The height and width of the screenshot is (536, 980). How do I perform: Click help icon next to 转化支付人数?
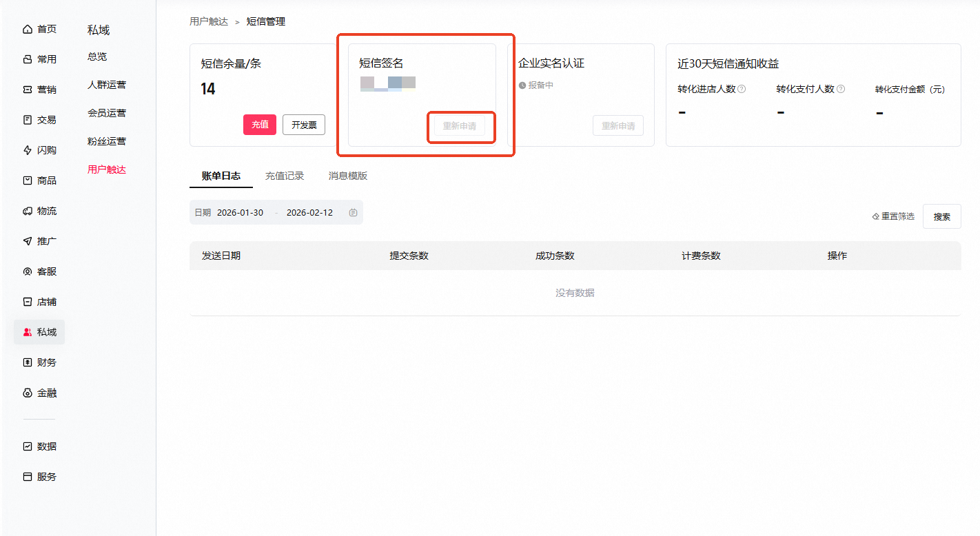(841, 89)
